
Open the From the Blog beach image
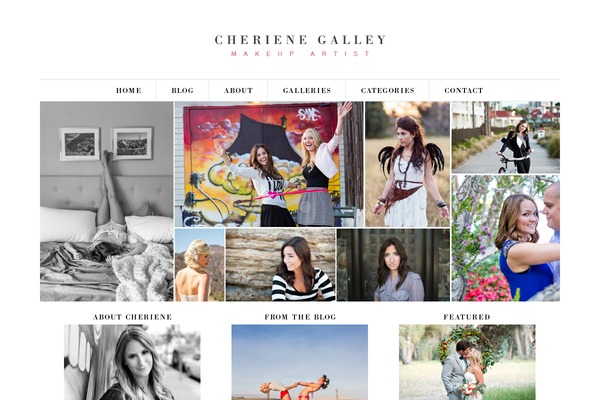coord(300,362)
